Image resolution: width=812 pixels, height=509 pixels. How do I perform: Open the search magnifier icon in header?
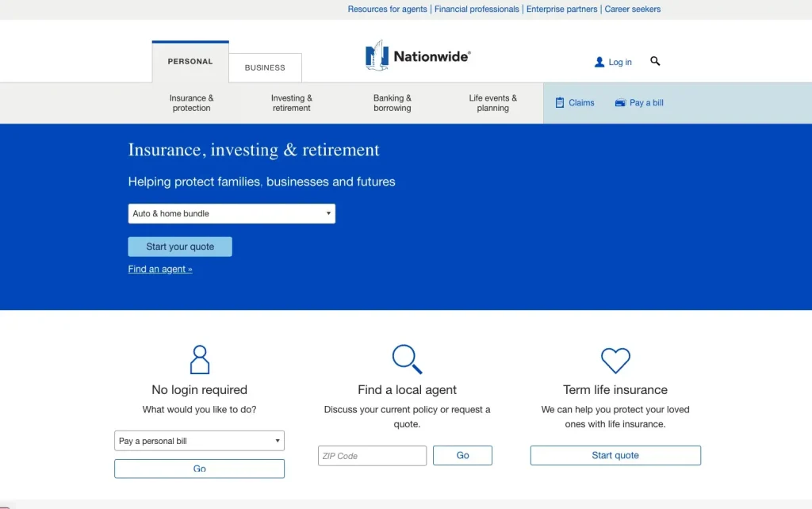[655, 61]
